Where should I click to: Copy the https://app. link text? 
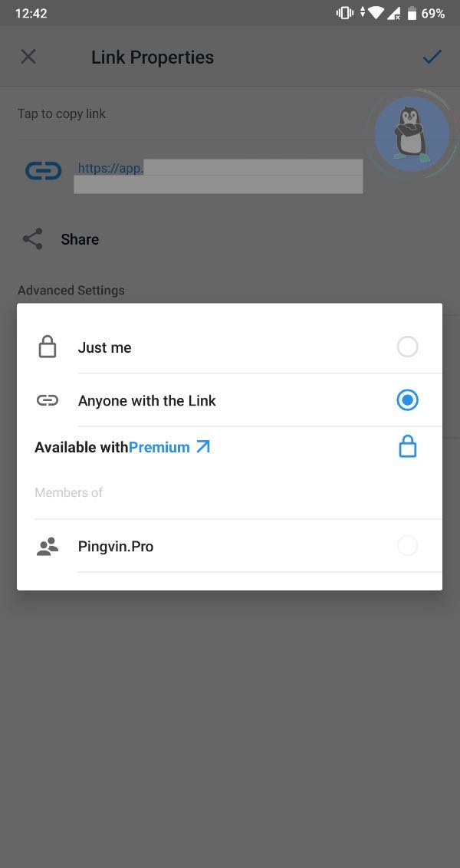pos(110,168)
